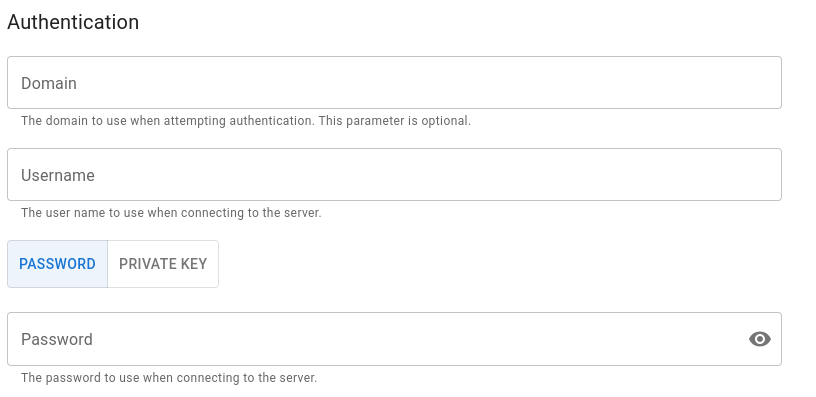Show the password with the eye icon
This screenshot has height=397, width=816.
point(760,339)
